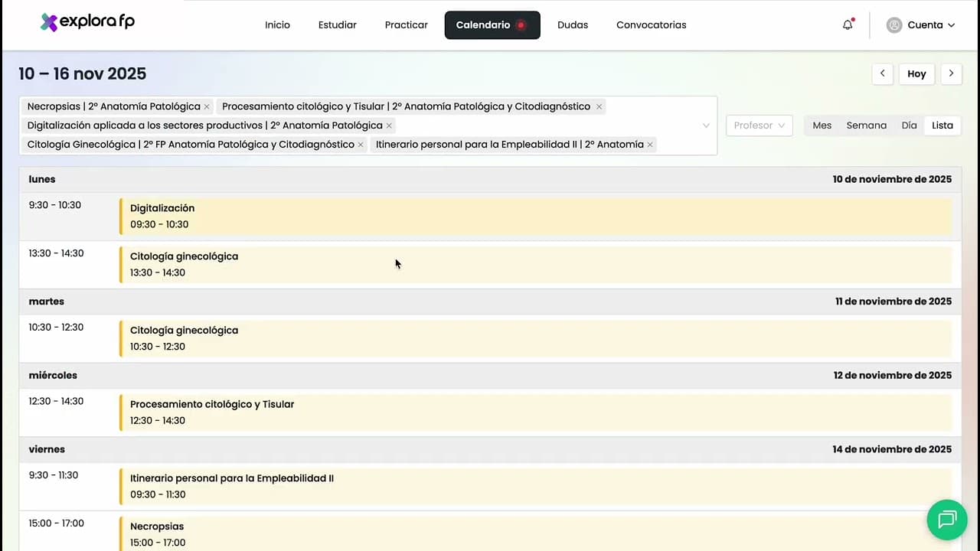Viewport: 980px width, 551px height.
Task: Open Monday's Digitalización event
Action: tap(535, 216)
